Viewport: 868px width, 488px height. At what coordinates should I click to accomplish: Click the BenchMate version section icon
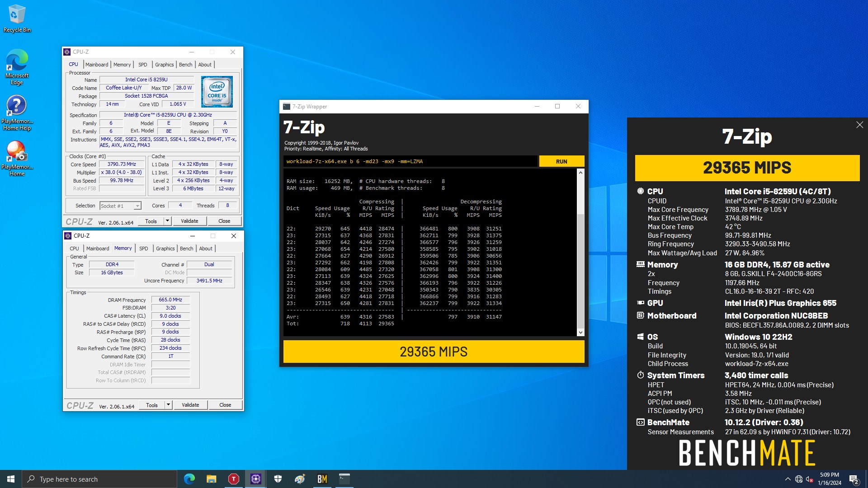640,422
